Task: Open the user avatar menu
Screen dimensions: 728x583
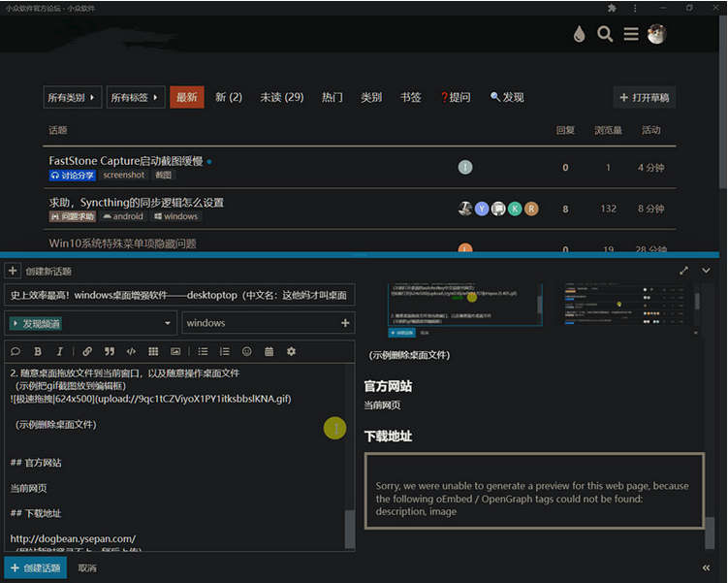Action: [656, 34]
